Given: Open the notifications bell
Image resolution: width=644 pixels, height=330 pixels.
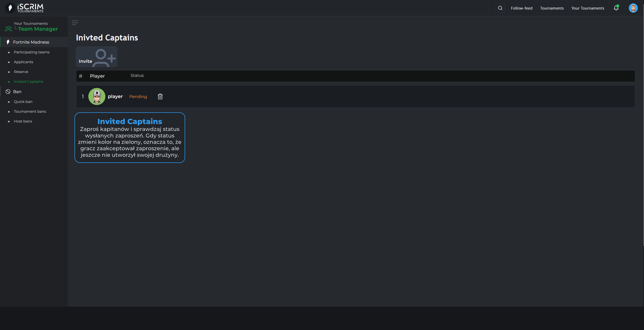Looking at the screenshot, I should pyautogui.click(x=616, y=8).
